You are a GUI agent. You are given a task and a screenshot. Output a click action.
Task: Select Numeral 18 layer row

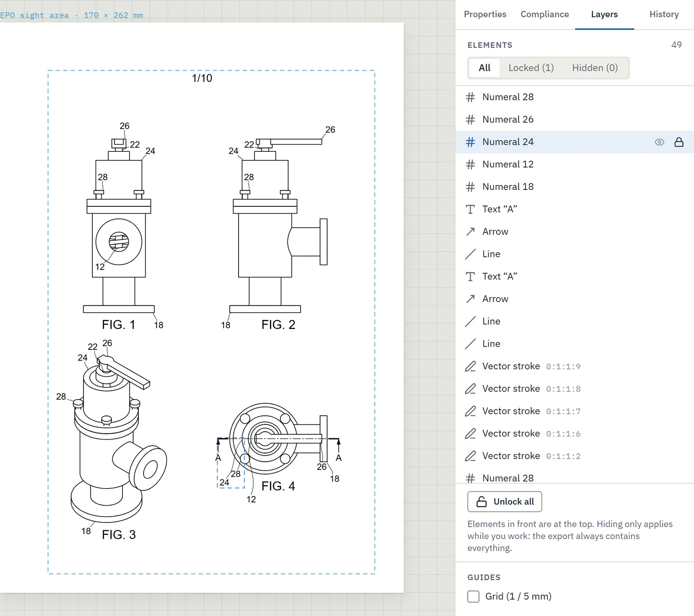click(575, 187)
